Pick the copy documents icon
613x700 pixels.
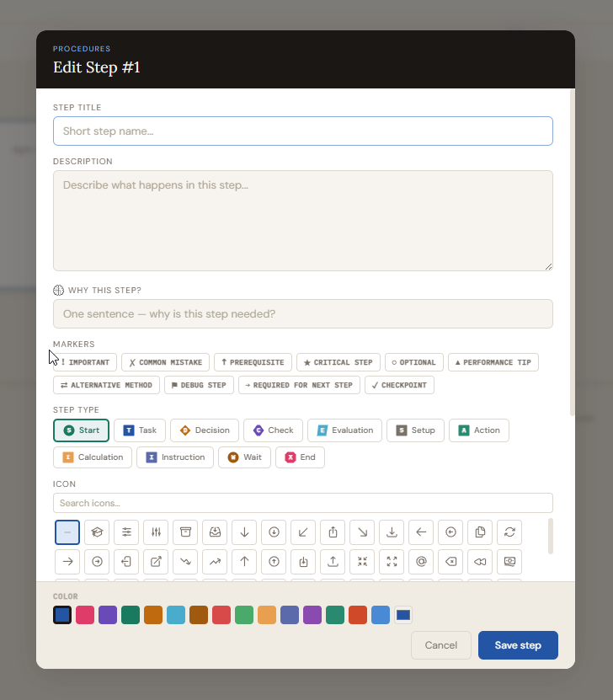pos(480,532)
